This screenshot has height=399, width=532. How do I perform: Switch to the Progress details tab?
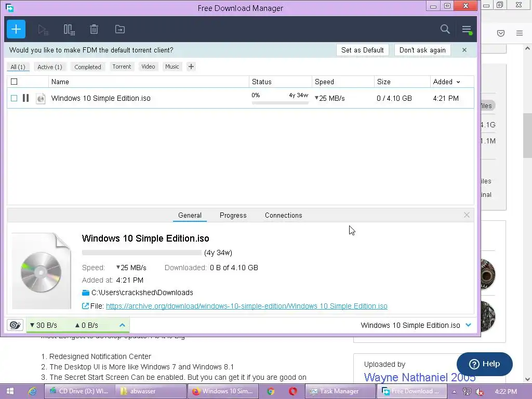233,216
